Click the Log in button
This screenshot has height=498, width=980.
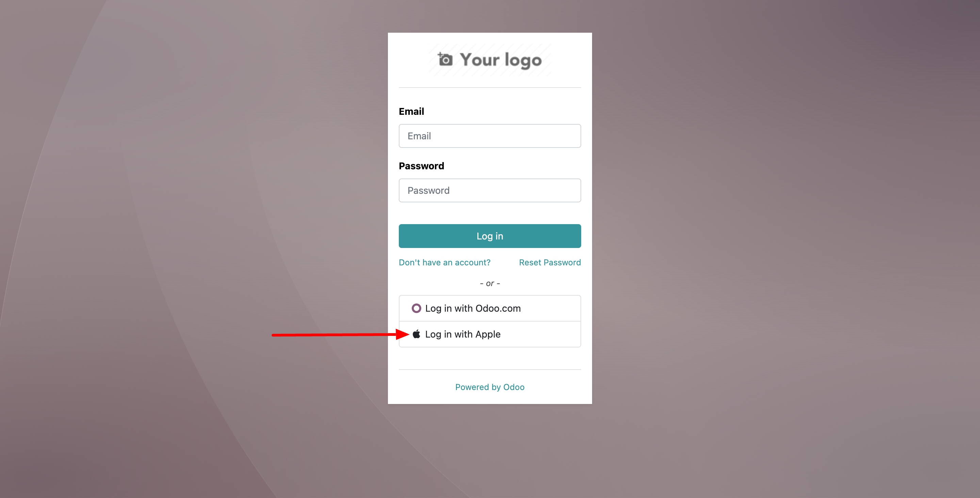pyautogui.click(x=489, y=236)
